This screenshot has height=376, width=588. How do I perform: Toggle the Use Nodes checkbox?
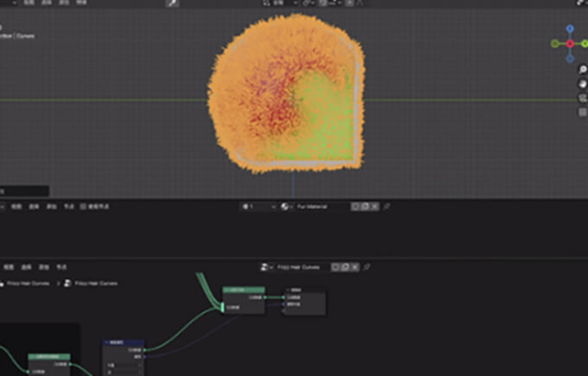83,207
